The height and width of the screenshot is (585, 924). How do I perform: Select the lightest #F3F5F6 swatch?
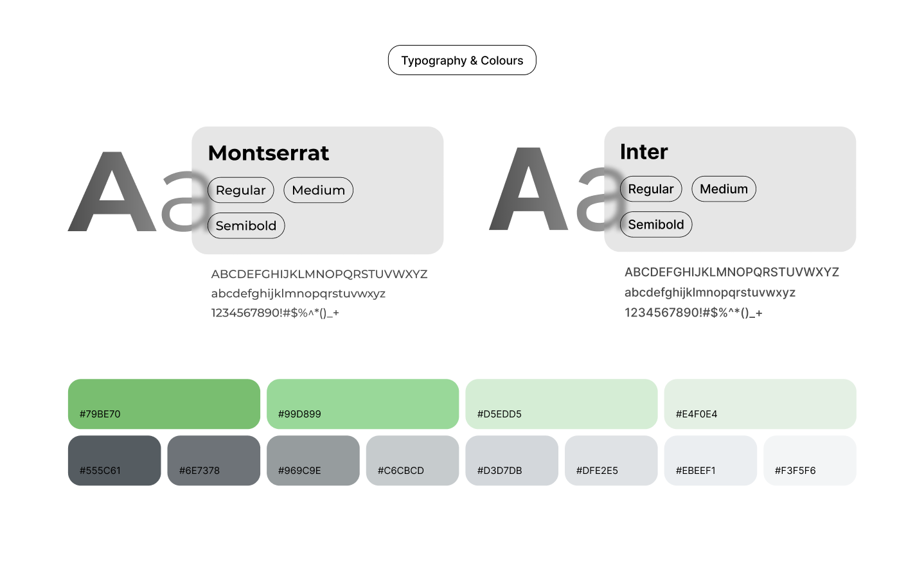(809, 460)
